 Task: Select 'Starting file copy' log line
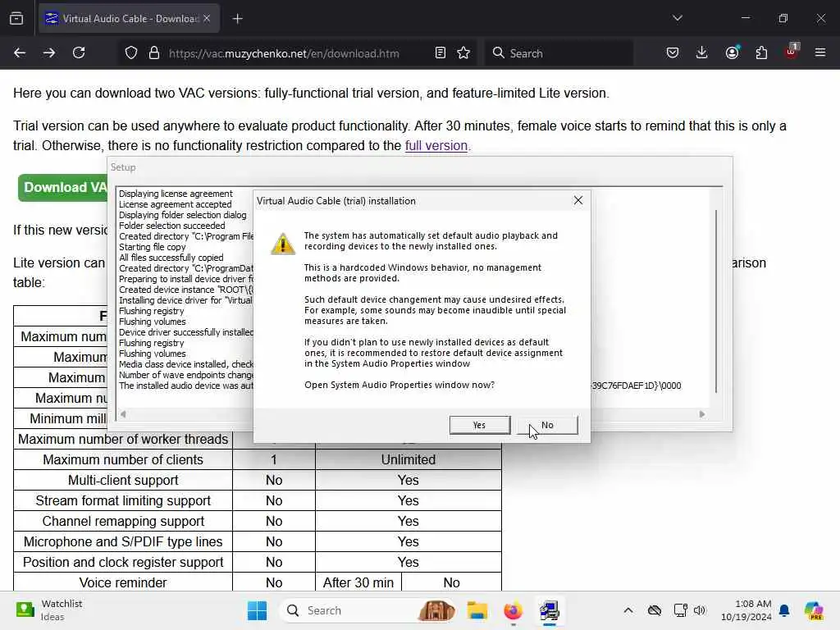152,247
